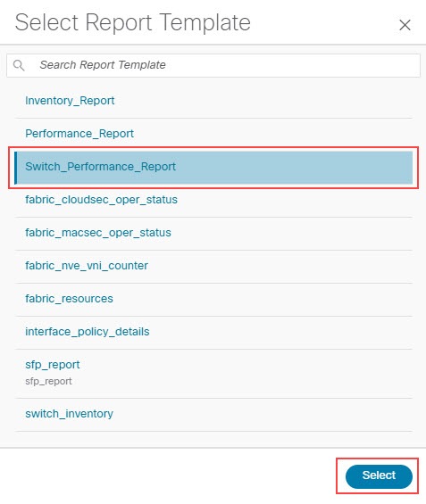Confirm with the blue Select button
Viewport: 426px width, 504px height.
pyautogui.click(x=379, y=476)
